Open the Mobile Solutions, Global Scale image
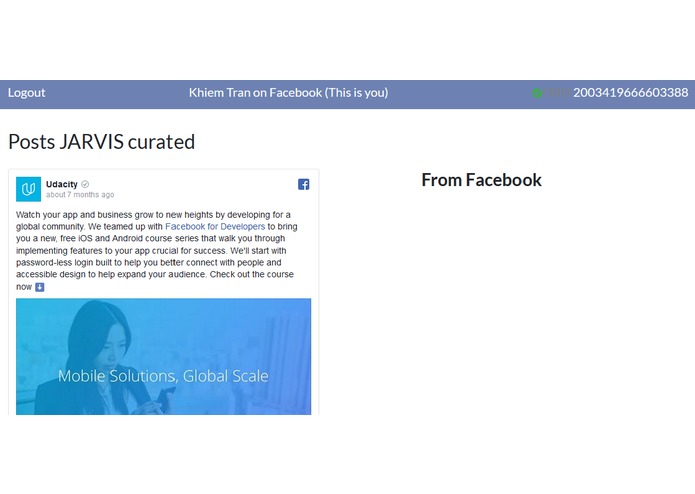Image resolution: width=695 pixels, height=494 pixels. click(x=164, y=357)
